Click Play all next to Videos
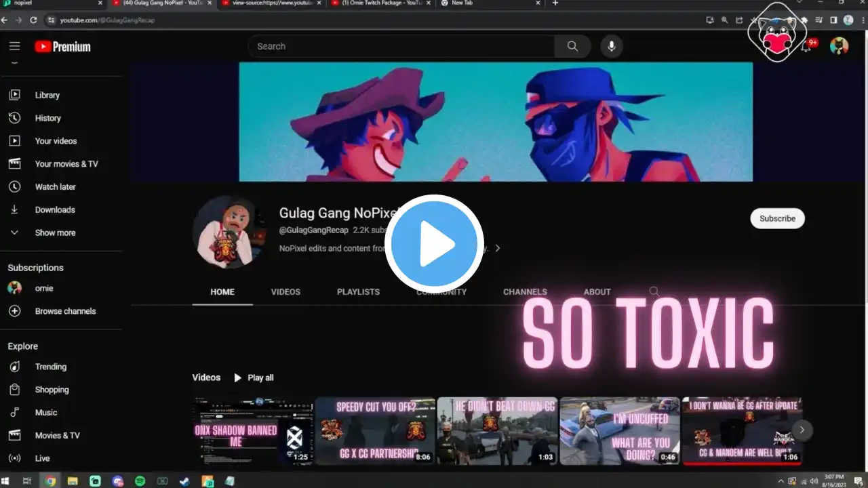Screen dimensions: 868x488 [x=254, y=378]
